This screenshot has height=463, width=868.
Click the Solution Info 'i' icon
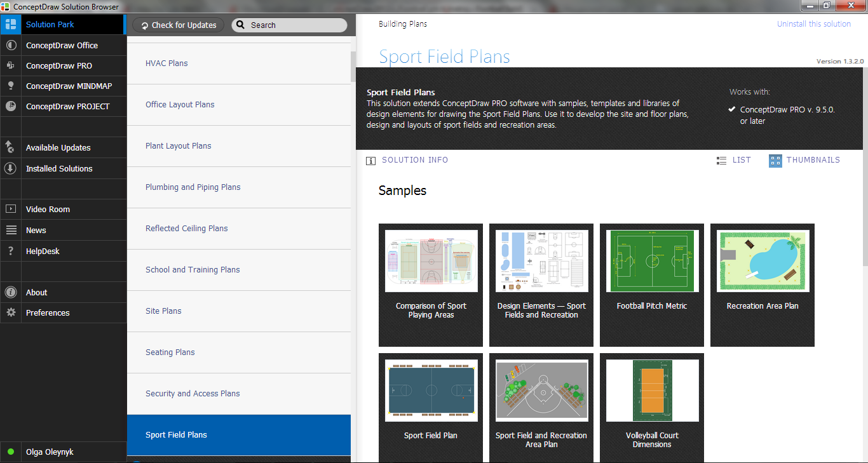coord(371,161)
